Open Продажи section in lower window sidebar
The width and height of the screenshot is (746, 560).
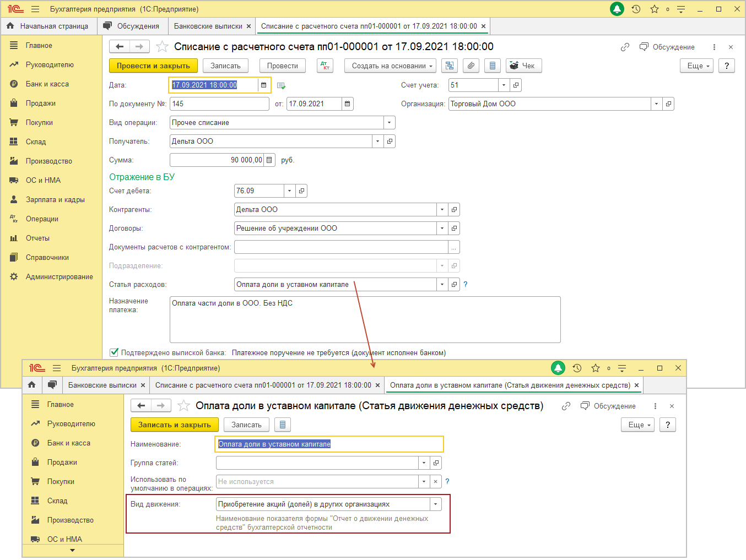[62, 462]
